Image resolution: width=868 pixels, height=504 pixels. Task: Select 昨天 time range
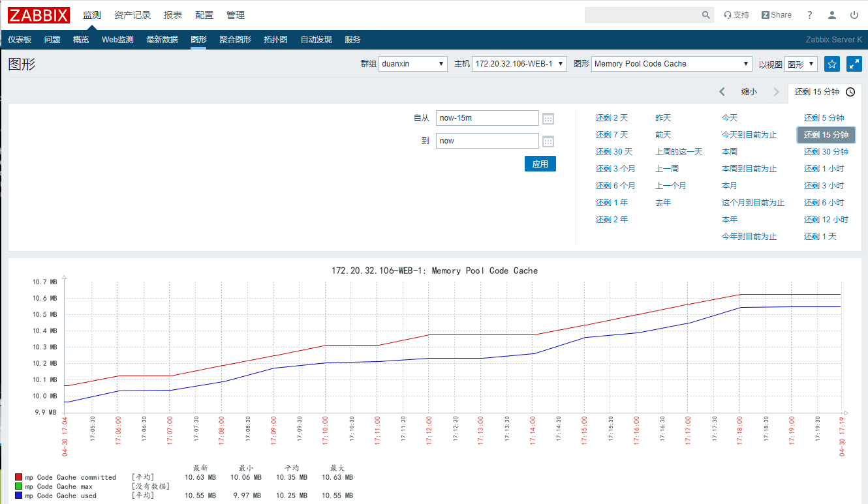pos(663,118)
